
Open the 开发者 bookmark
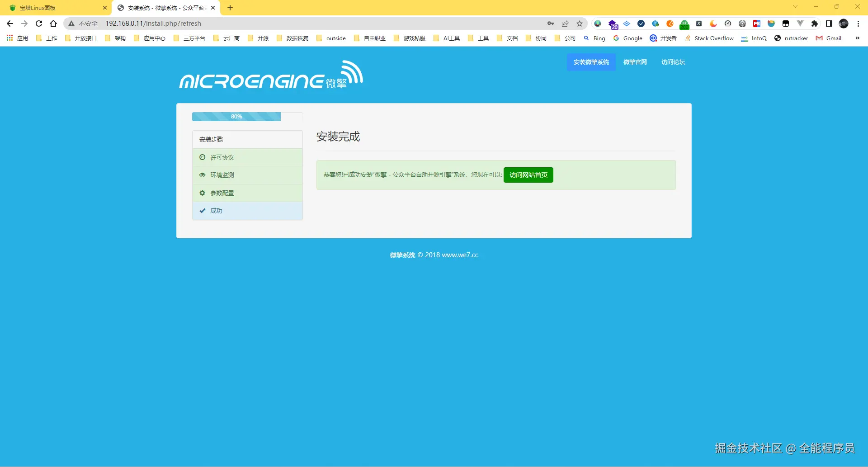(663, 38)
